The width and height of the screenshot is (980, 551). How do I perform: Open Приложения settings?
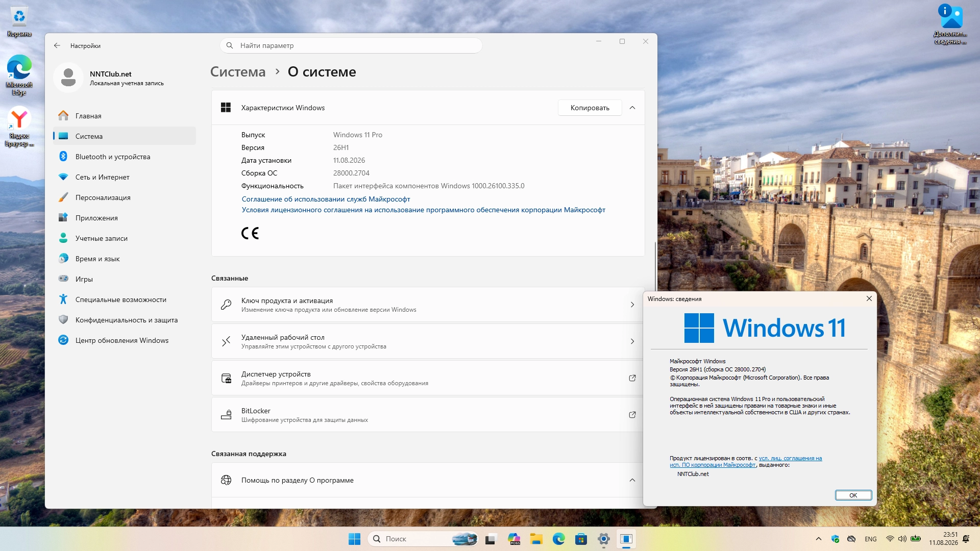[124, 218]
